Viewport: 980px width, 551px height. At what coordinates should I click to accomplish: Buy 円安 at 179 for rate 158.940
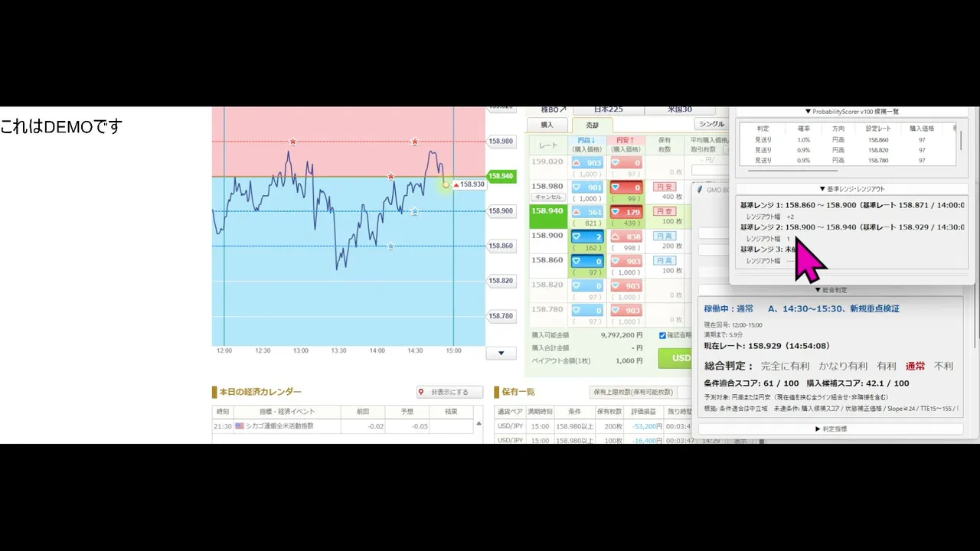click(x=626, y=212)
